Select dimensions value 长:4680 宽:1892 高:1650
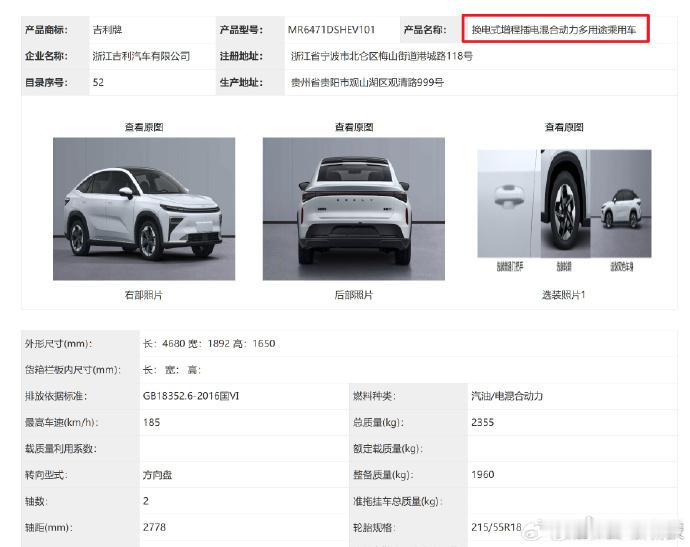 (x=209, y=344)
